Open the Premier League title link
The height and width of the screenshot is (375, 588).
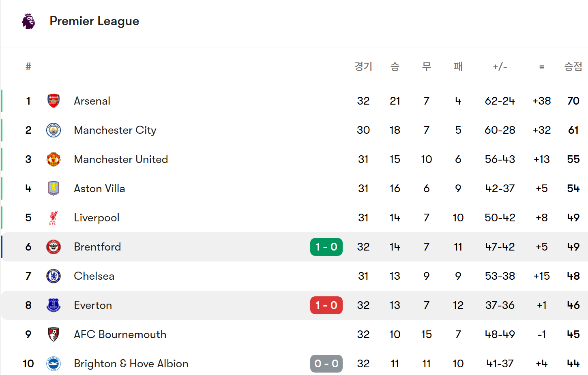pos(94,21)
